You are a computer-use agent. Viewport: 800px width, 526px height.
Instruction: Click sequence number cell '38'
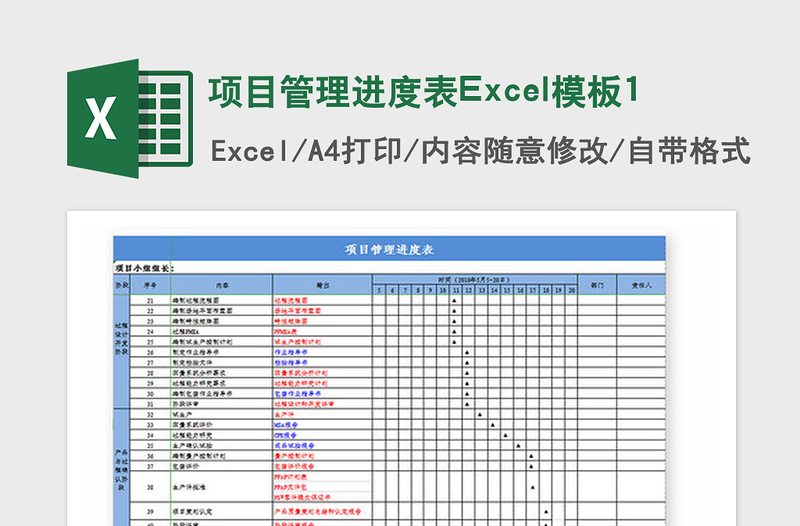pos(150,487)
